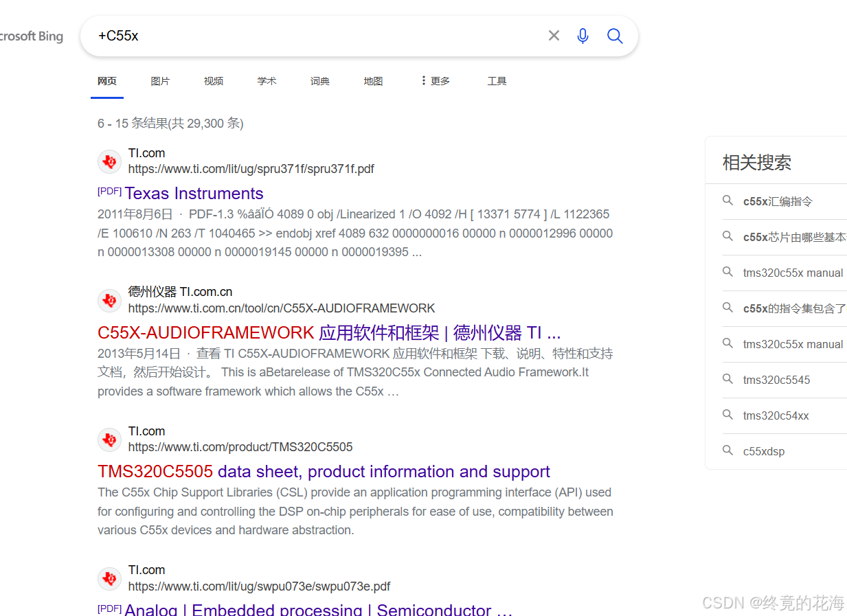Click search icon next to c55x的指令集包含了
The height and width of the screenshot is (616, 847).
728,308
